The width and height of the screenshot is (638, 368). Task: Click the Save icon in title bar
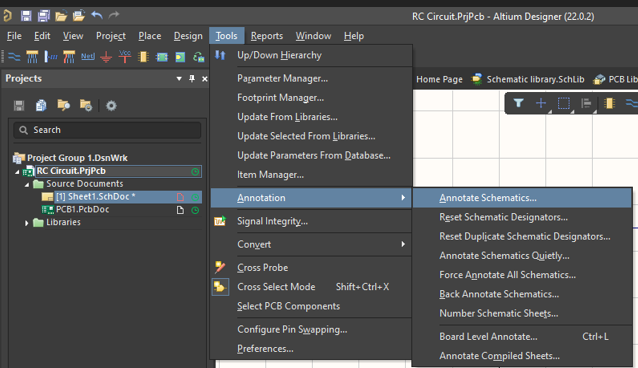(x=26, y=16)
